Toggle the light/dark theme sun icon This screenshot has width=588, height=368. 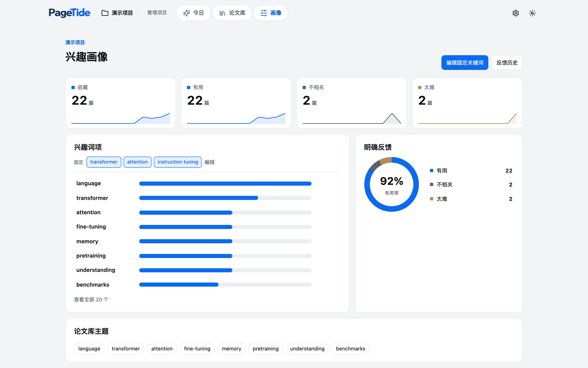[533, 13]
